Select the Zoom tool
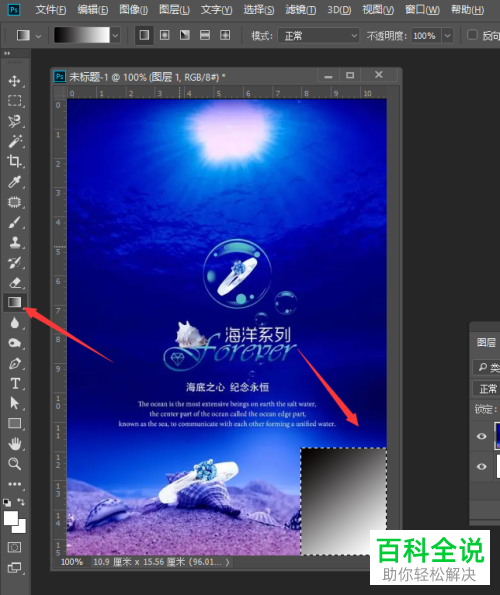Image resolution: width=500 pixels, height=595 pixels. (14, 464)
